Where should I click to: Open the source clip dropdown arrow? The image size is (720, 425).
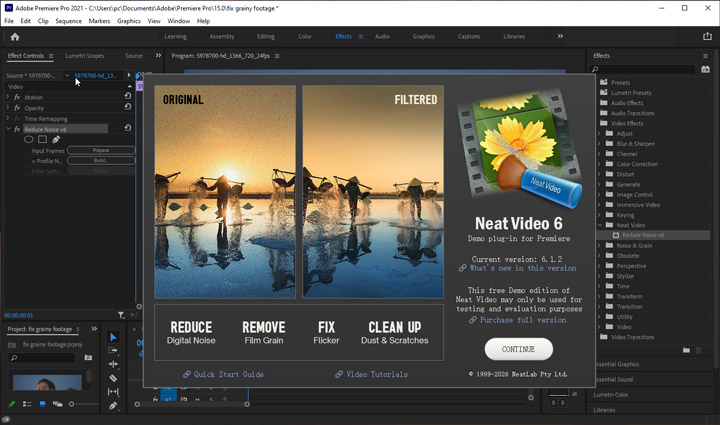[67, 75]
